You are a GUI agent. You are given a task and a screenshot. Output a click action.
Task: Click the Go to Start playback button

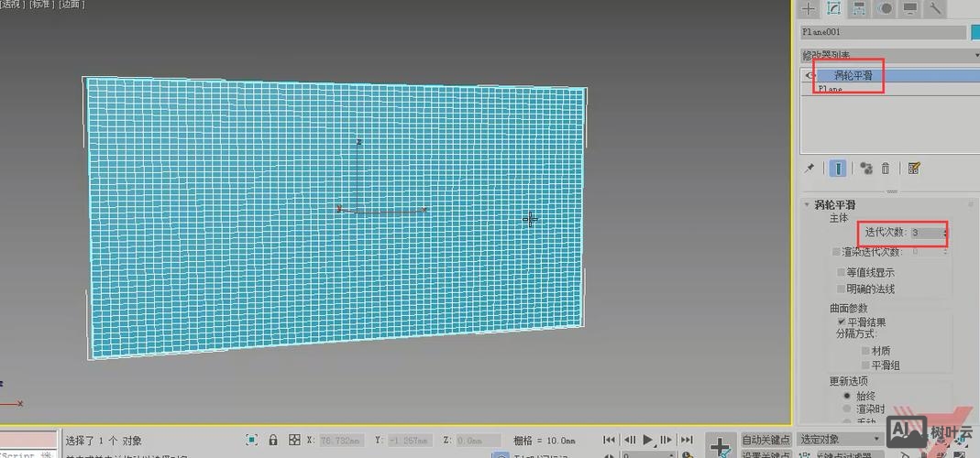click(x=609, y=440)
